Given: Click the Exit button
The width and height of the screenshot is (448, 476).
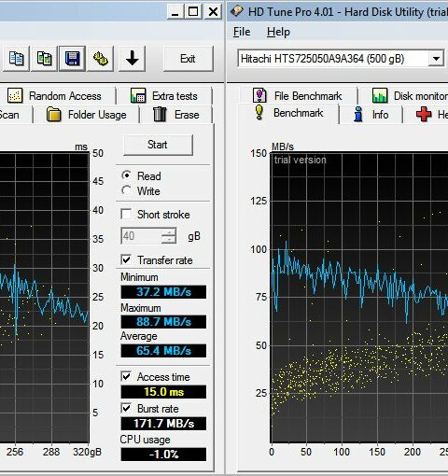Looking at the screenshot, I should 188,59.
